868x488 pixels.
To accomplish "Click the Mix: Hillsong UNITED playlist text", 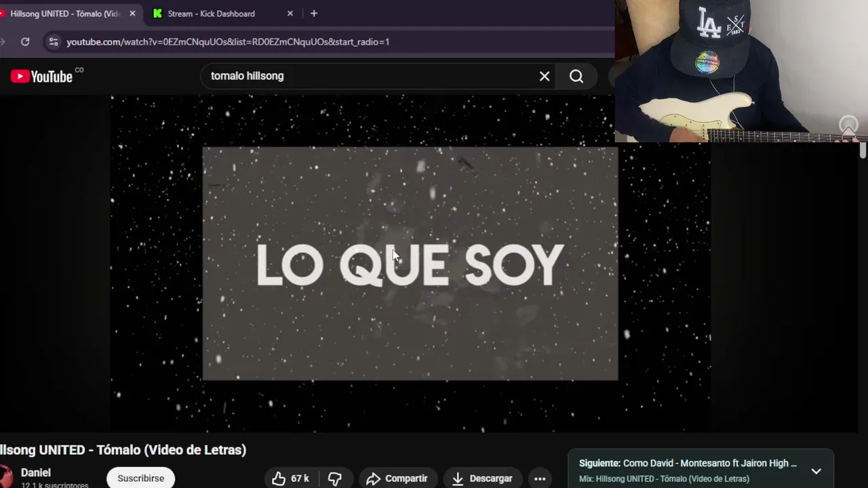I will pos(664,479).
